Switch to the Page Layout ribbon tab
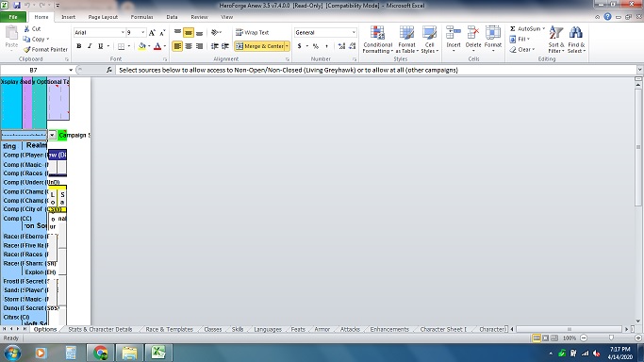Viewport: 644px width, 362px height. coord(103,17)
